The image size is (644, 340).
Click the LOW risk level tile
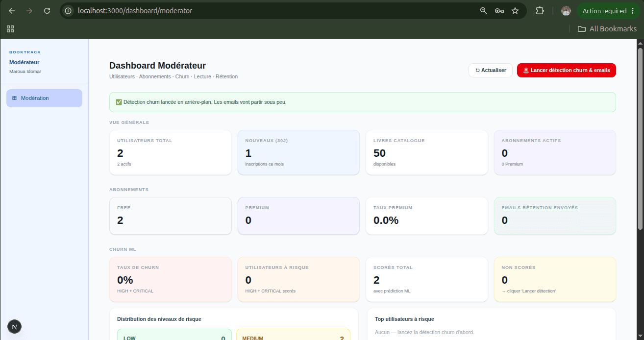click(174, 335)
